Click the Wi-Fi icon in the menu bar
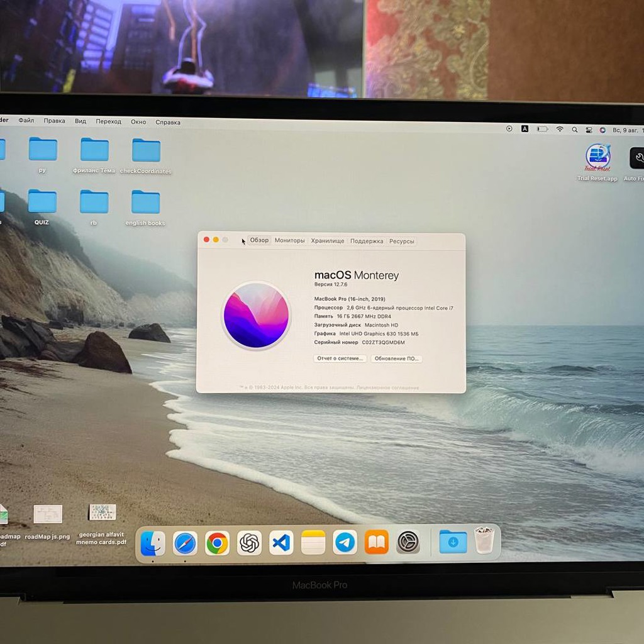This screenshot has width=644, height=644. pyautogui.click(x=559, y=129)
